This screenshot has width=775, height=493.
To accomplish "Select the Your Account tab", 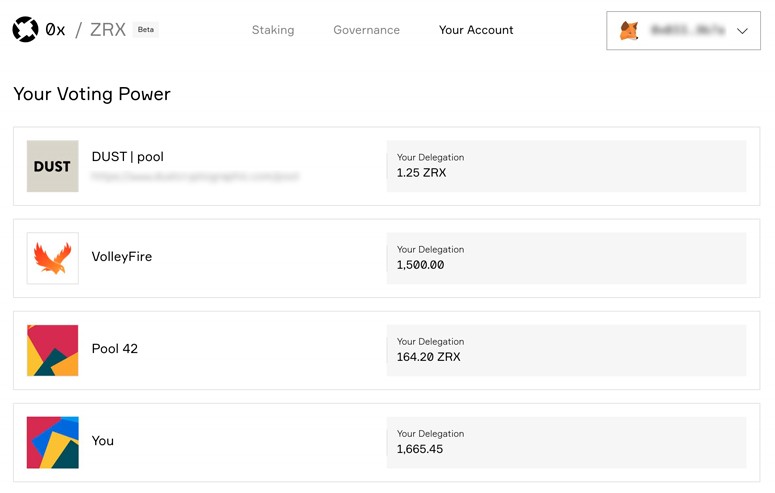I will (476, 30).
